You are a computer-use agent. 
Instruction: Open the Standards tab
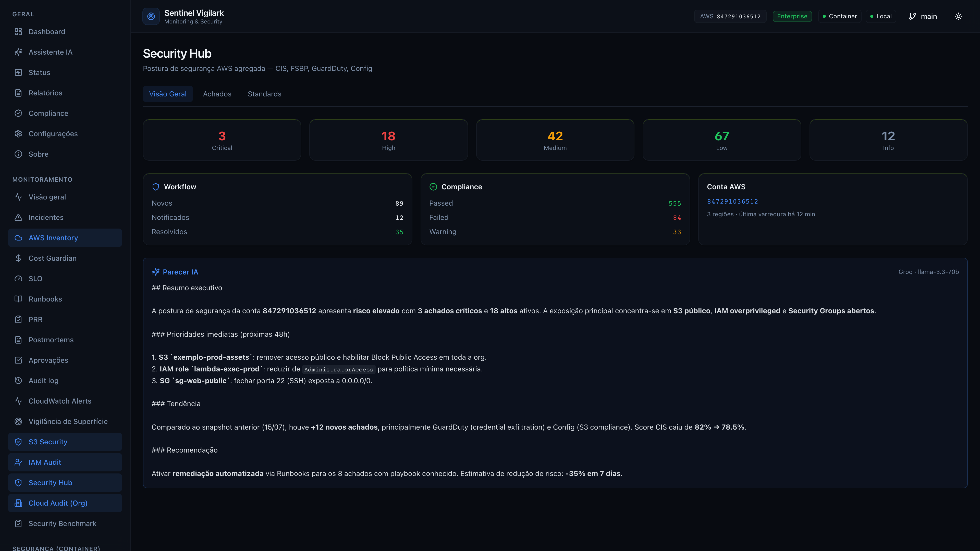[264, 94]
